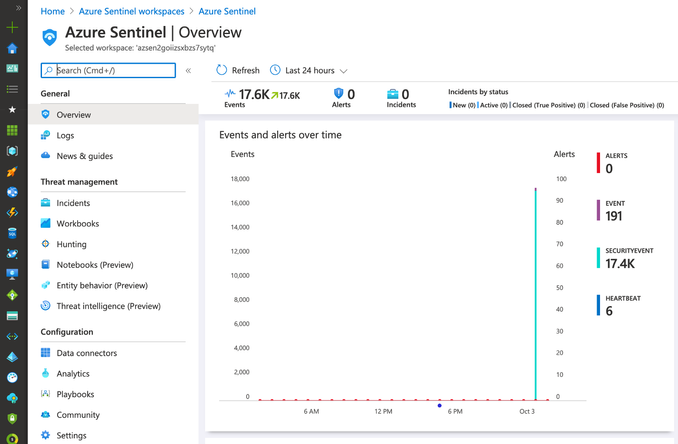Open Monitor gauge icon in sidebar

pos(12,377)
